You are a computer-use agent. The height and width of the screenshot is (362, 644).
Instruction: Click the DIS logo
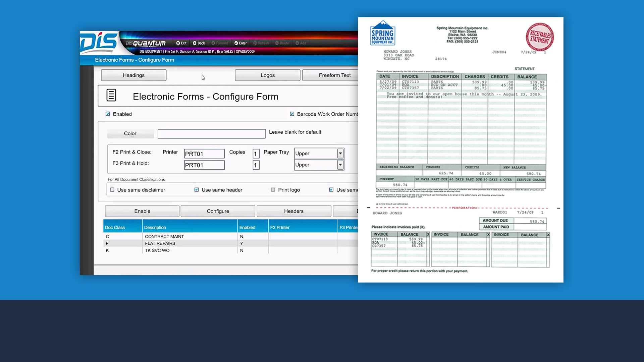tap(99, 43)
